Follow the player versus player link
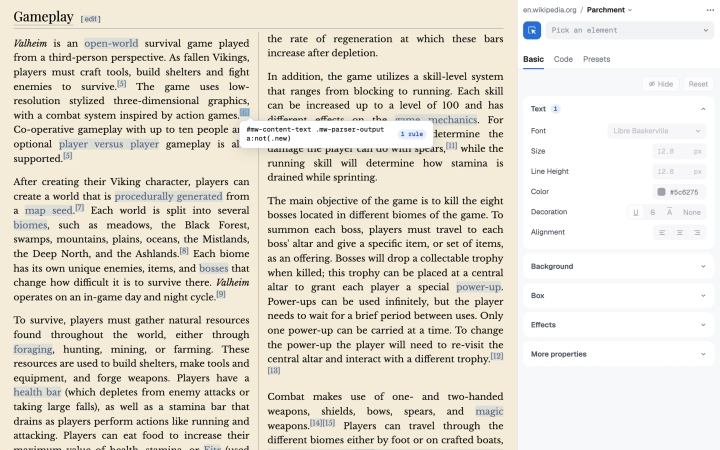 (x=109, y=144)
